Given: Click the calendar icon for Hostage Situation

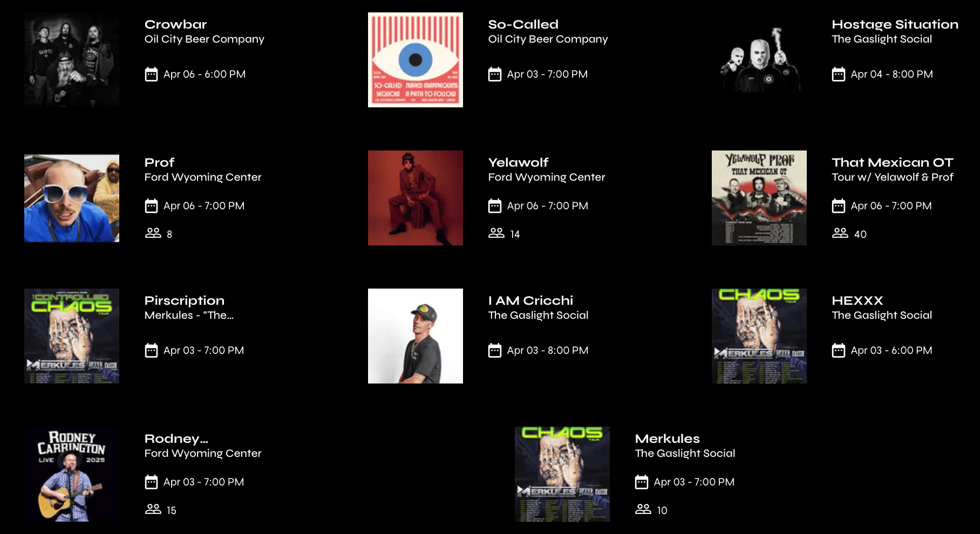Looking at the screenshot, I should click(839, 74).
